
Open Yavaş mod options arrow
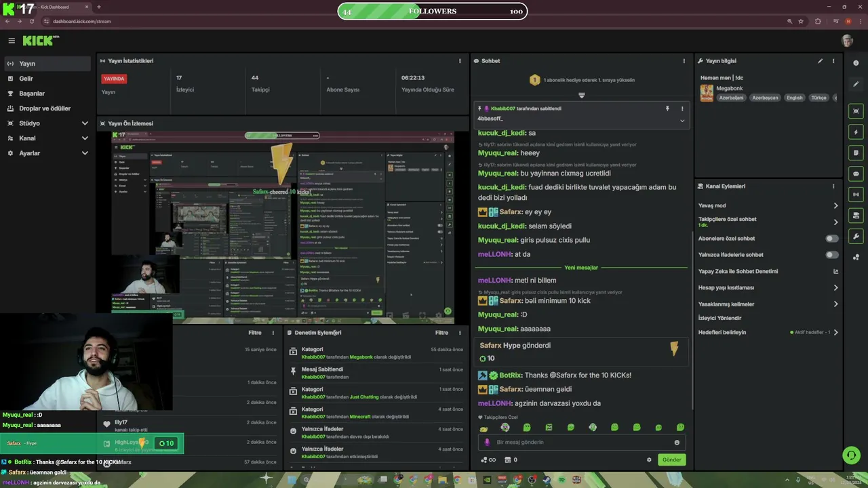pos(835,205)
